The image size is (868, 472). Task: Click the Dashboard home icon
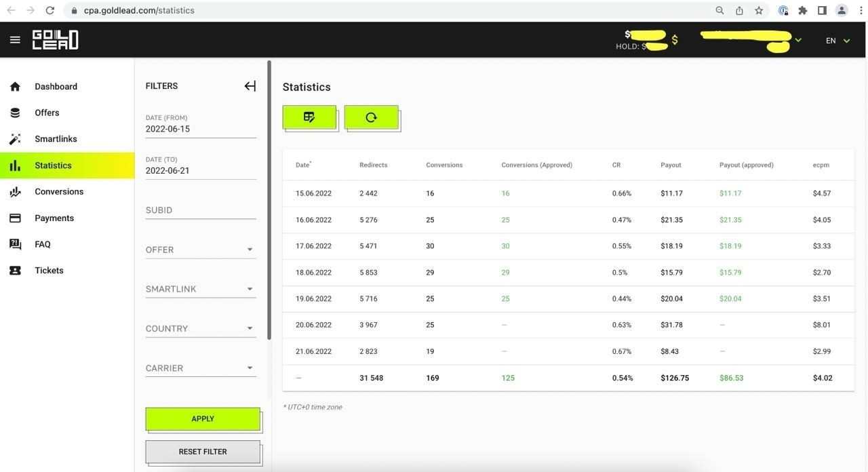[16, 87]
